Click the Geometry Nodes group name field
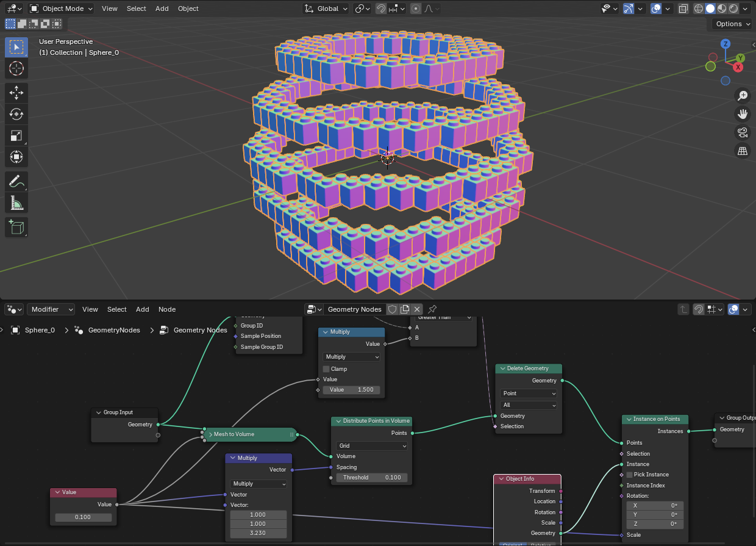The width and height of the screenshot is (756, 546). click(x=354, y=309)
